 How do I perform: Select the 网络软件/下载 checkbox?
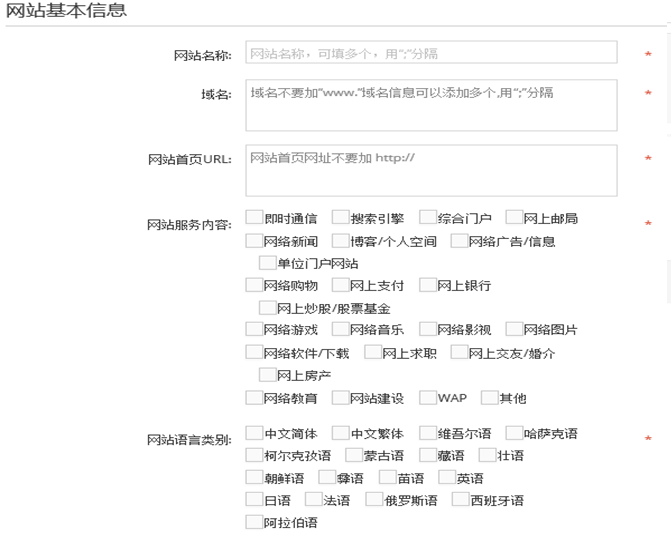coord(254,352)
